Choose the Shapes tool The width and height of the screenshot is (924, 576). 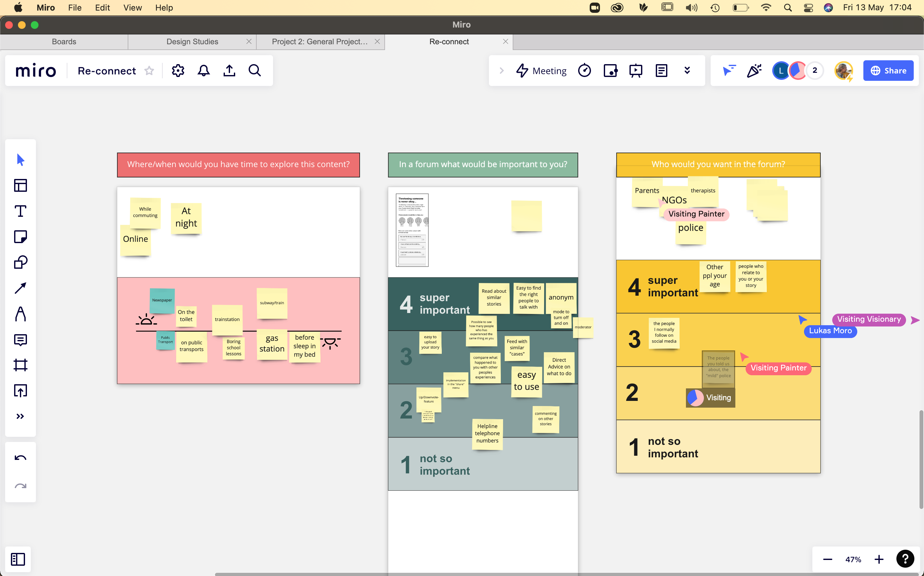(20, 262)
